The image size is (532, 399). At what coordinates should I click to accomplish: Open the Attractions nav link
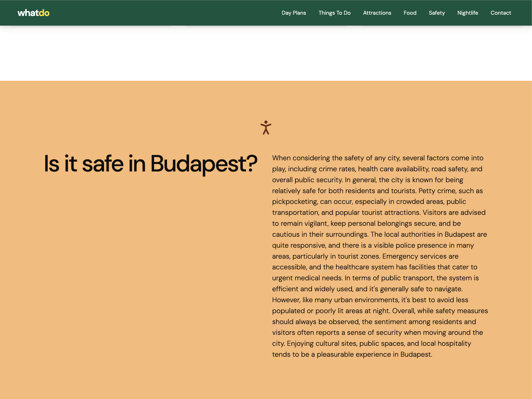(x=377, y=13)
